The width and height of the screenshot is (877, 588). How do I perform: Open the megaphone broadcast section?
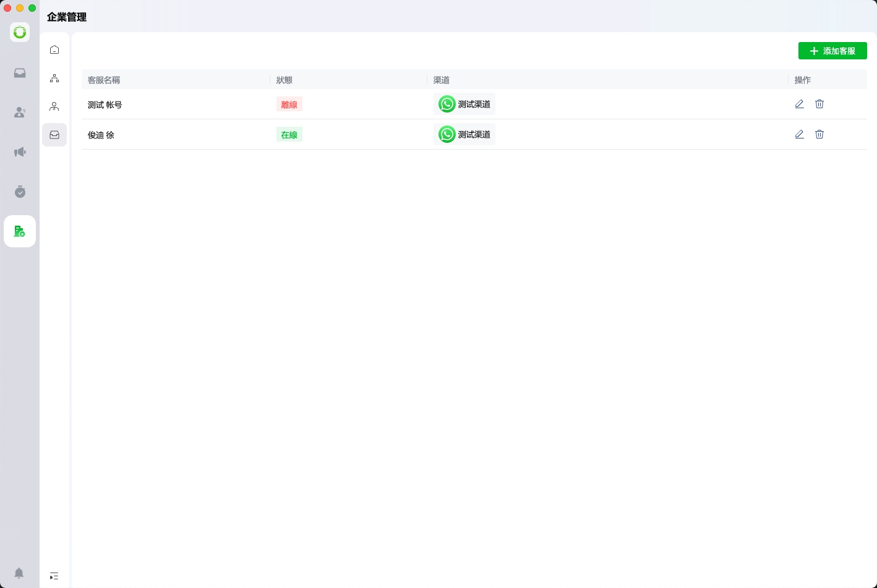coord(20,152)
